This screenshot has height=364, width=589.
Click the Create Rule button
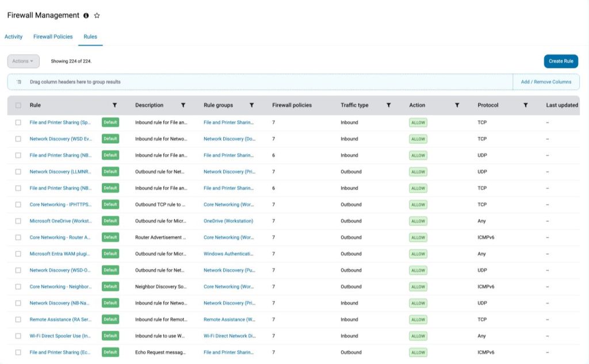pos(561,61)
